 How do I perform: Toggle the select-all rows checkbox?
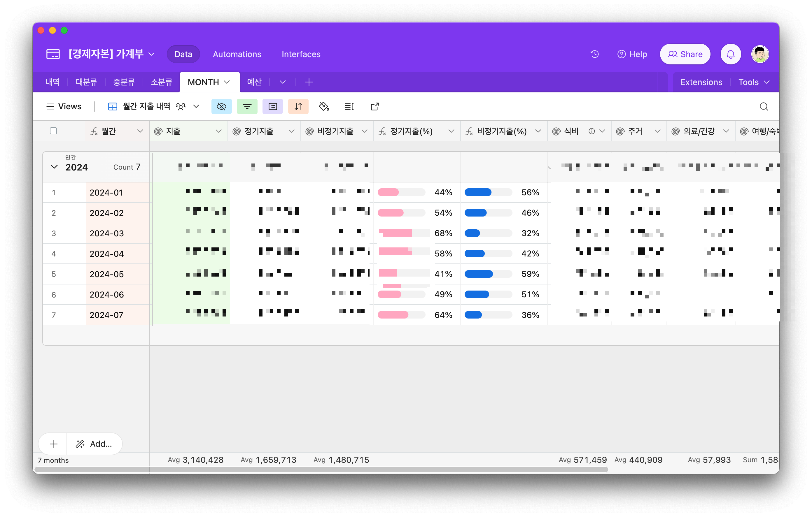53,131
